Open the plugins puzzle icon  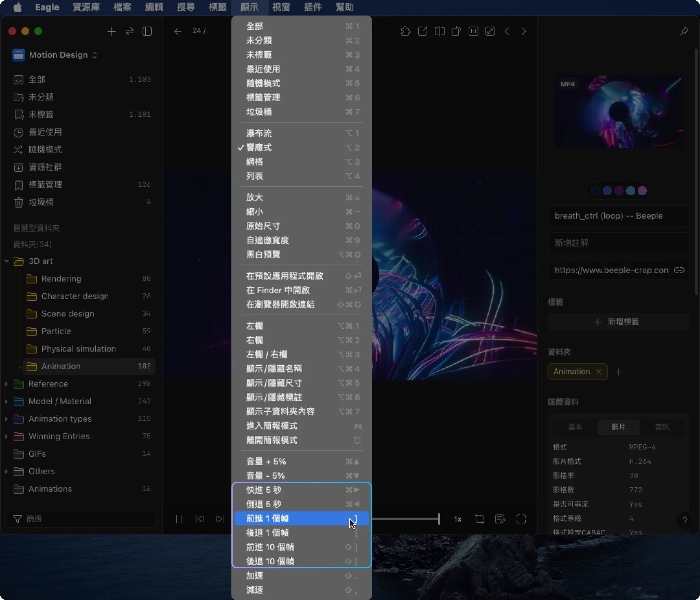click(406, 31)
